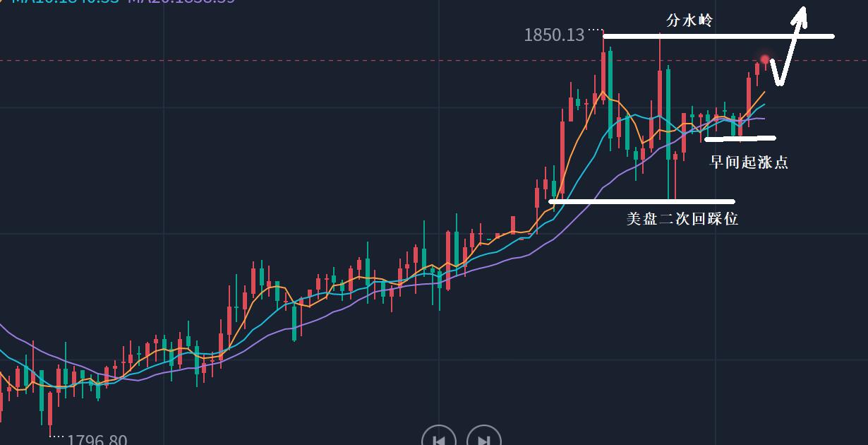
Task: Click the 早间起涨点 annotation label
Action: [x=749, y=162]
